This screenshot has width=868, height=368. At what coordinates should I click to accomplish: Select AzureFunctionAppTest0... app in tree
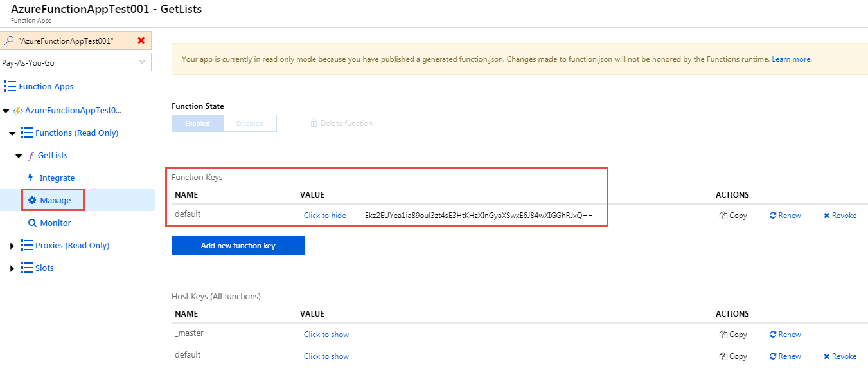click(x=73, y=110)
